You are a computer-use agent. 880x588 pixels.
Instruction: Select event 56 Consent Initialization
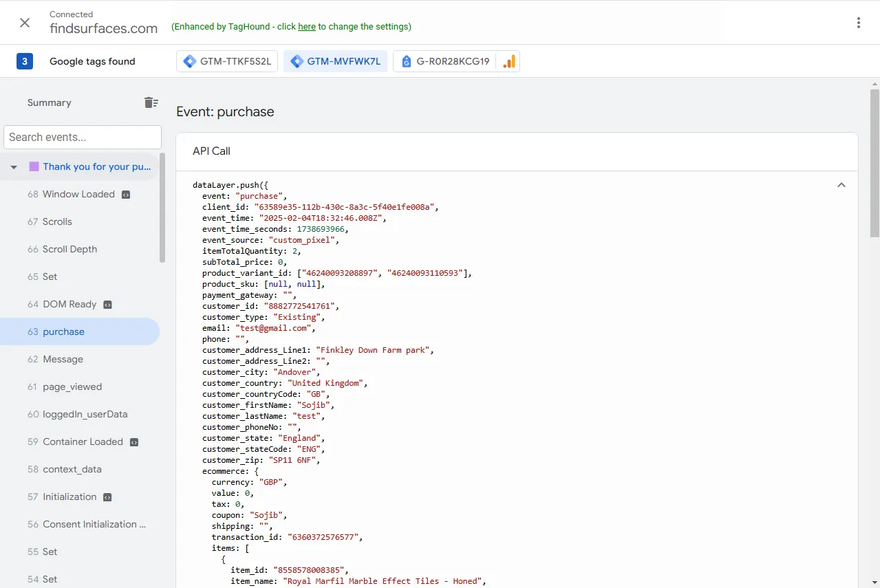(x=80, y=524)
